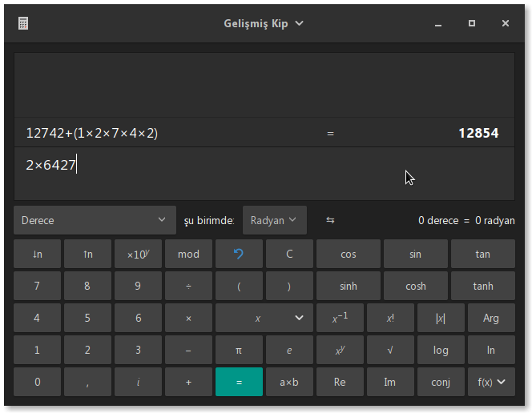Close the calculator window
Viewport: 532px width, 413px height.
(506, 23)
